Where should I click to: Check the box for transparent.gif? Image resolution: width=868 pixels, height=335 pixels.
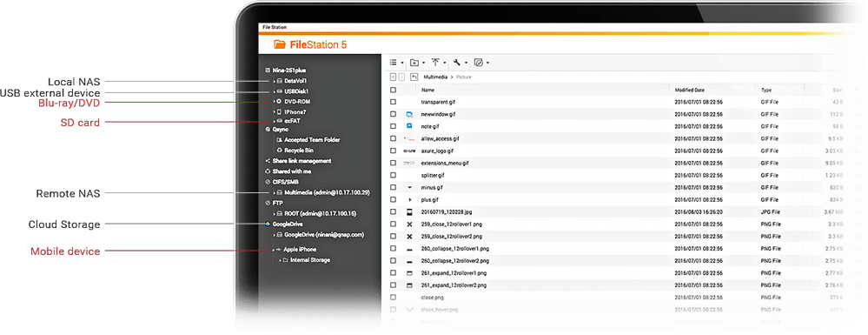(x=393, y=102)
